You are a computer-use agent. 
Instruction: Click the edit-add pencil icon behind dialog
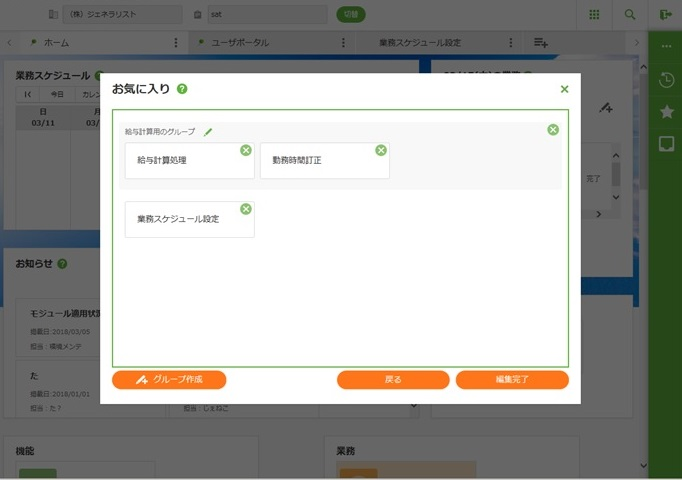(x=605, y=108)
